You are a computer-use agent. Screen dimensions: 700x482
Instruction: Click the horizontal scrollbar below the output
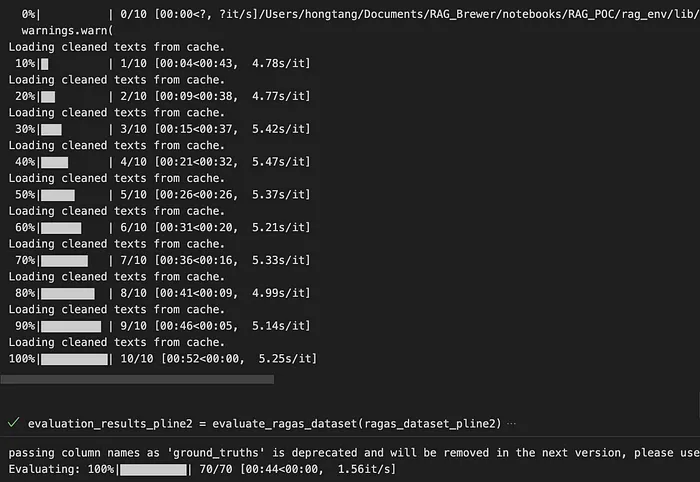coord(137,380)
